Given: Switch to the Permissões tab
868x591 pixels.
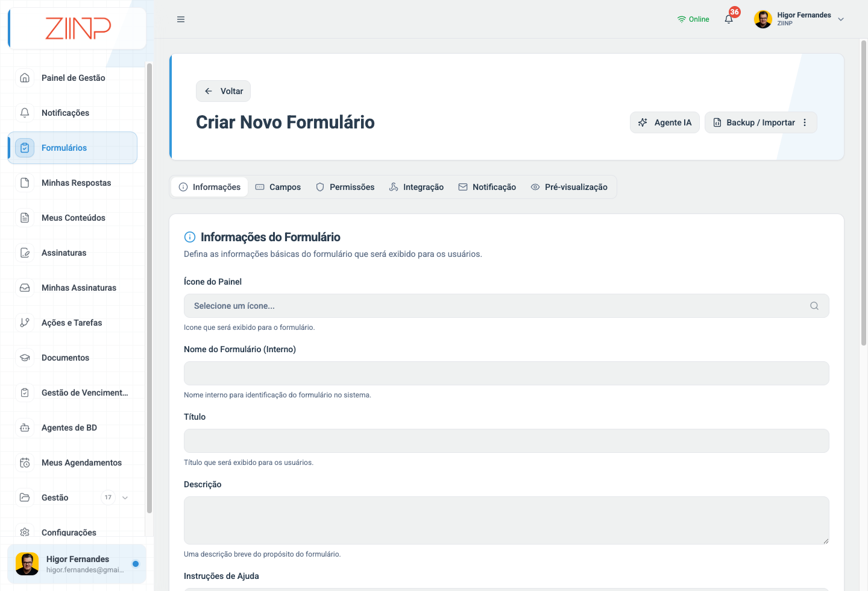Looking at the screenshot, I should pos(345,187).
